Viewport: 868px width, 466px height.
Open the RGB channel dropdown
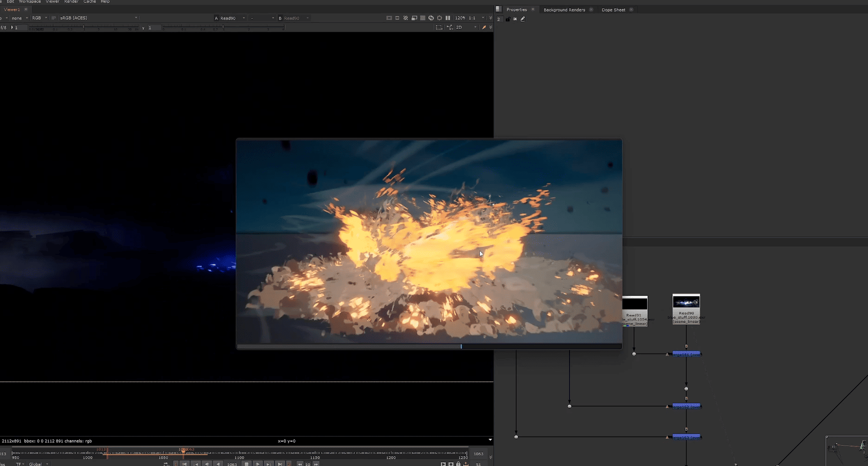click(x=40, y=18)
